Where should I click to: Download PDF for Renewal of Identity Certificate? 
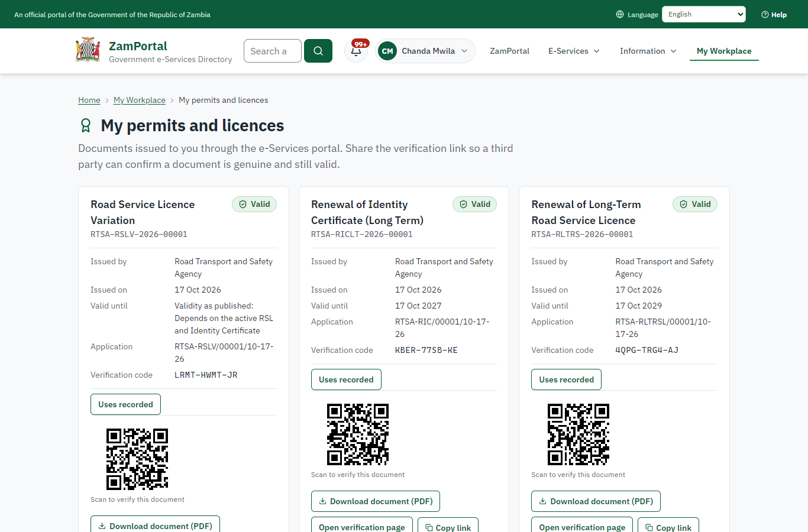click(376, 501)
